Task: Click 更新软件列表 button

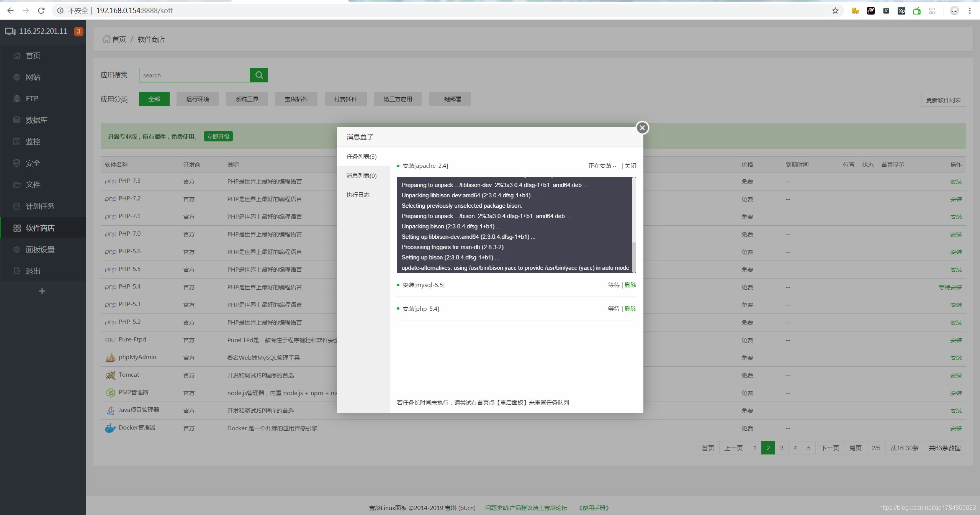Action: 943,100
